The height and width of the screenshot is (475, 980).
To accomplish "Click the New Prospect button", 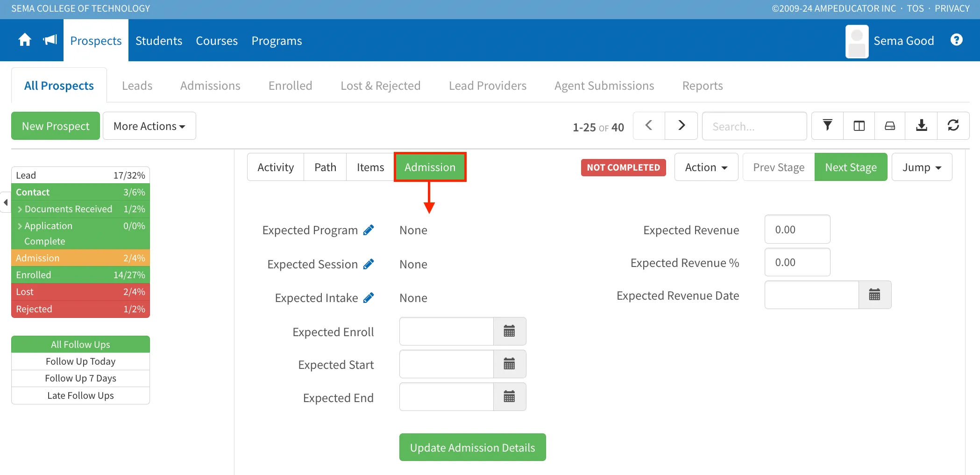I will [56, 126].
